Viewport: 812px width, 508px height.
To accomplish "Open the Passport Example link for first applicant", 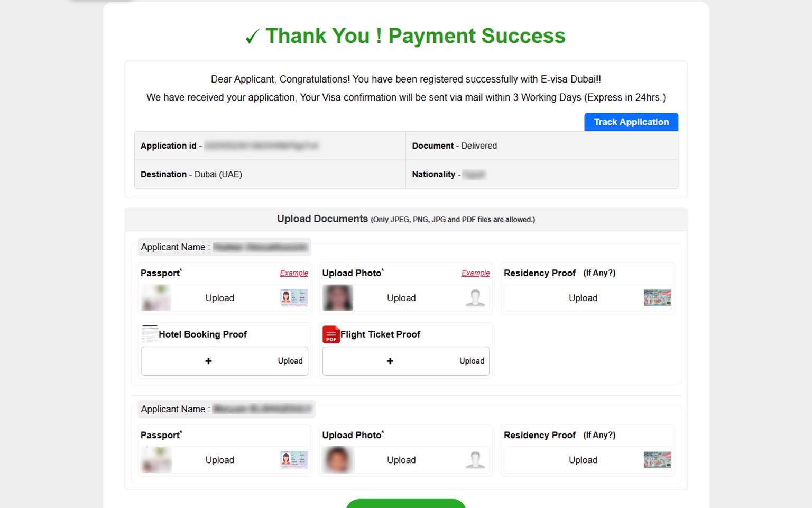I will point(294,273).
